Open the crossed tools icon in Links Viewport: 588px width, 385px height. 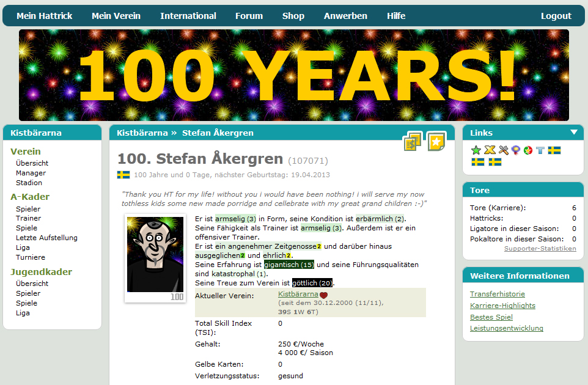(x=503, y=150)
